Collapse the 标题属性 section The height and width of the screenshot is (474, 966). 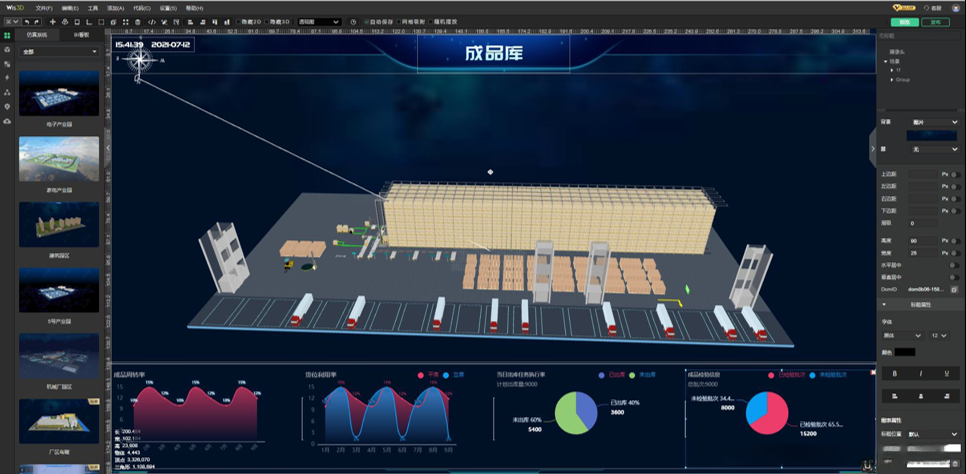tap(885, 304)
